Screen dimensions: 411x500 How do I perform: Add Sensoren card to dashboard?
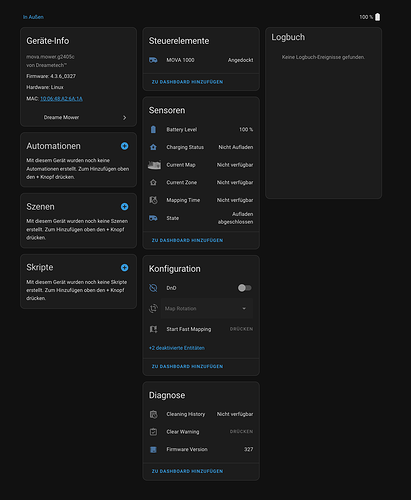[187, 240]
